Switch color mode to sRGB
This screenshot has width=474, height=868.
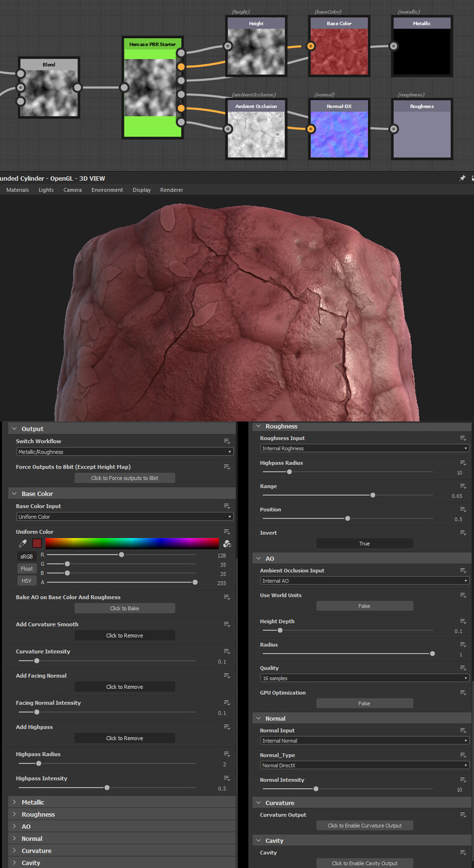27,557
